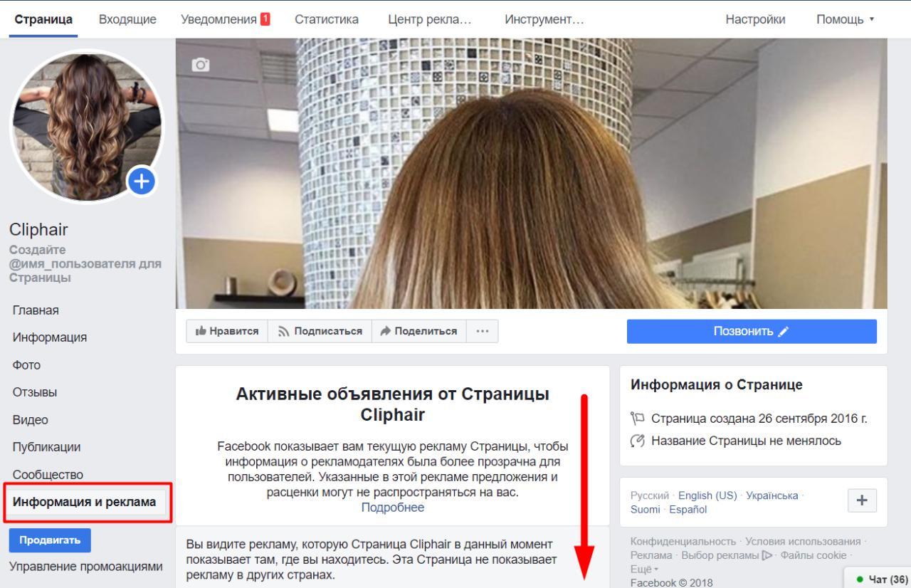
Task: Add profile picture via blue plus icon
Action: pyautogui.click(x=143, y=182)
